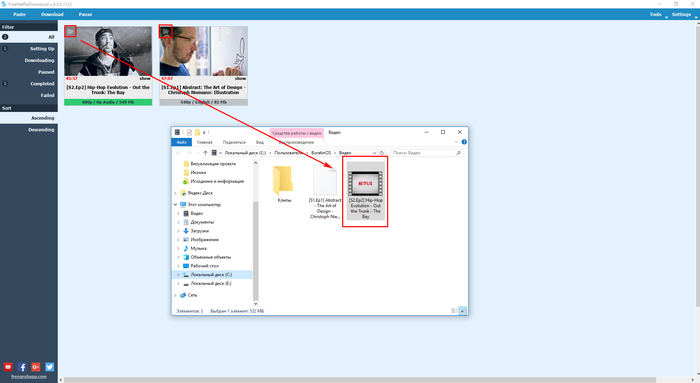Open the address bar history dropdown

click(x=374, y=153)
